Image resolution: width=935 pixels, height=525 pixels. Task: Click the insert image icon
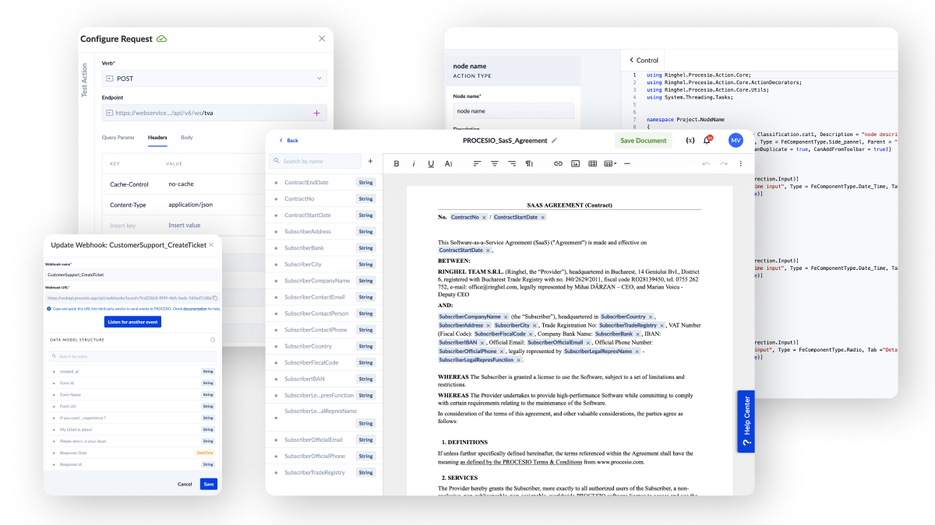[x=575, y=164]
